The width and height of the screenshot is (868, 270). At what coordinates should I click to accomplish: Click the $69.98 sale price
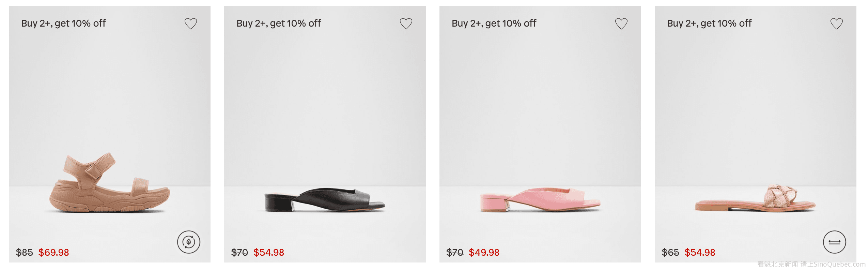point(53,252)
